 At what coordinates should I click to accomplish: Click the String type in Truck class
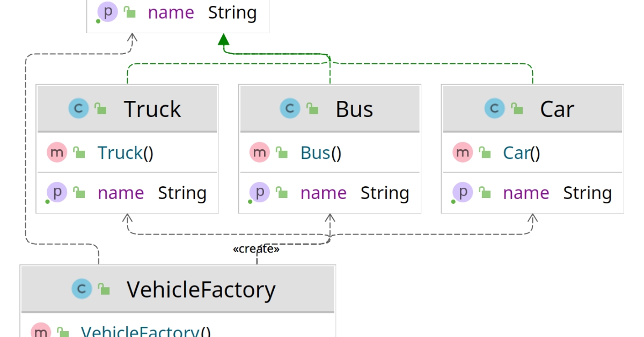click(x=182, y=193)
